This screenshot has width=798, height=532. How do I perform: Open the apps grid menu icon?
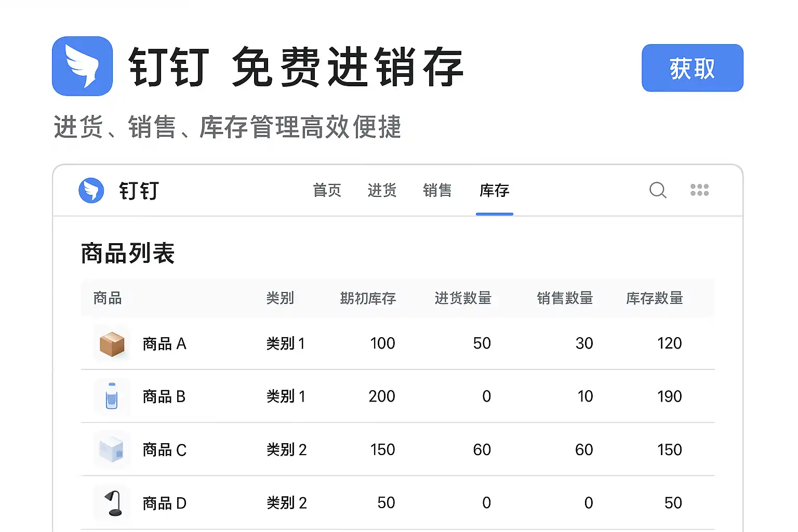tap(699, 190)
